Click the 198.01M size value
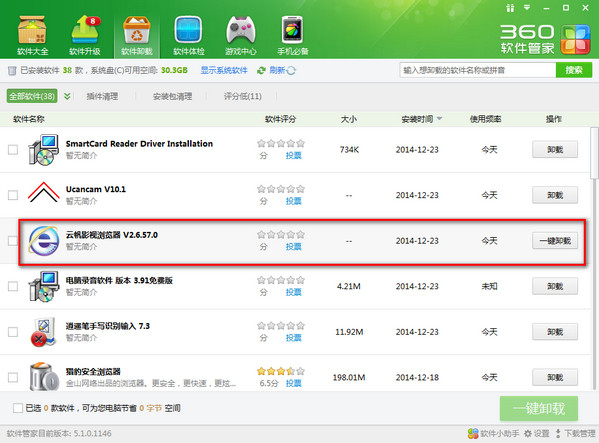Screen dimensions: 599x443 coord(349,377)
